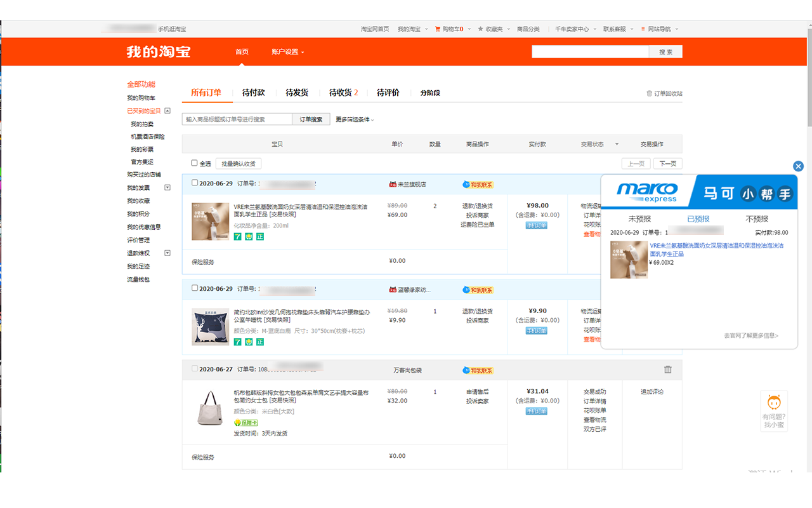Select 不预报 tab in Marco helper
This screenshot has width=812, height=508.
coord(757,219)
